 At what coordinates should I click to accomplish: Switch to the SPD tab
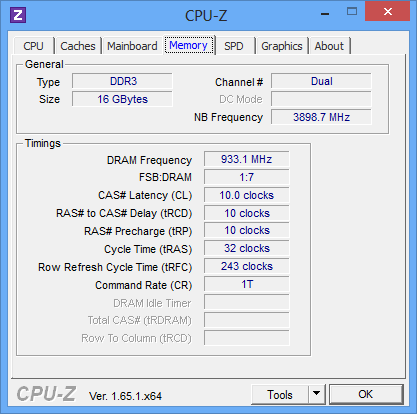coord(234,46)
